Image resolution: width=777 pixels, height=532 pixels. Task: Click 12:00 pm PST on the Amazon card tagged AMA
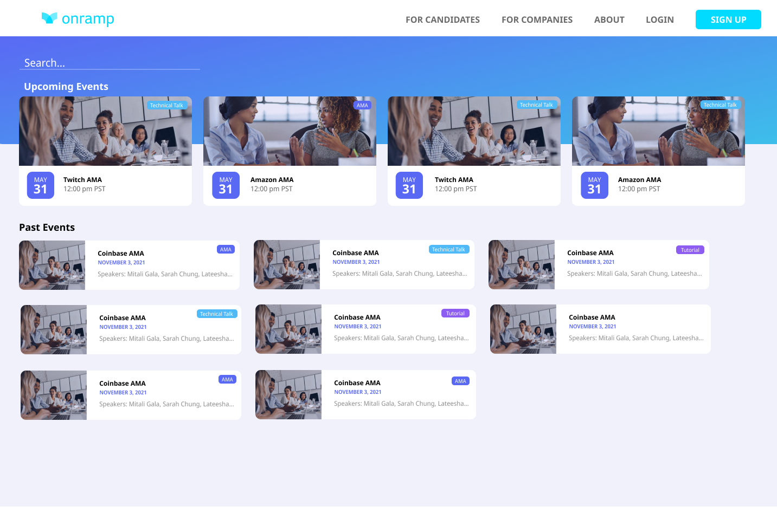click(x=271, y=189)
